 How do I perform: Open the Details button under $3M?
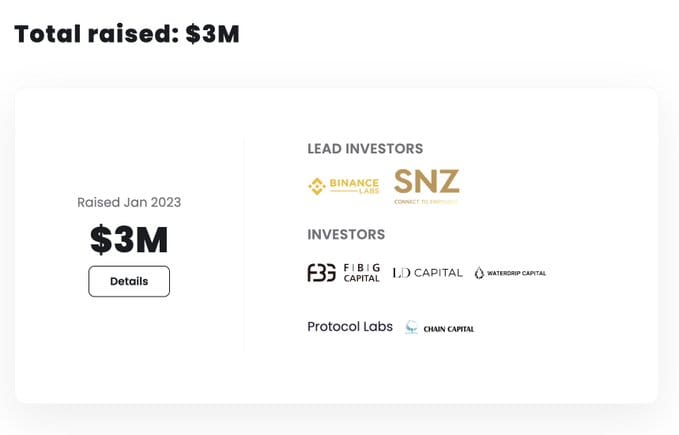click(129, 281)
